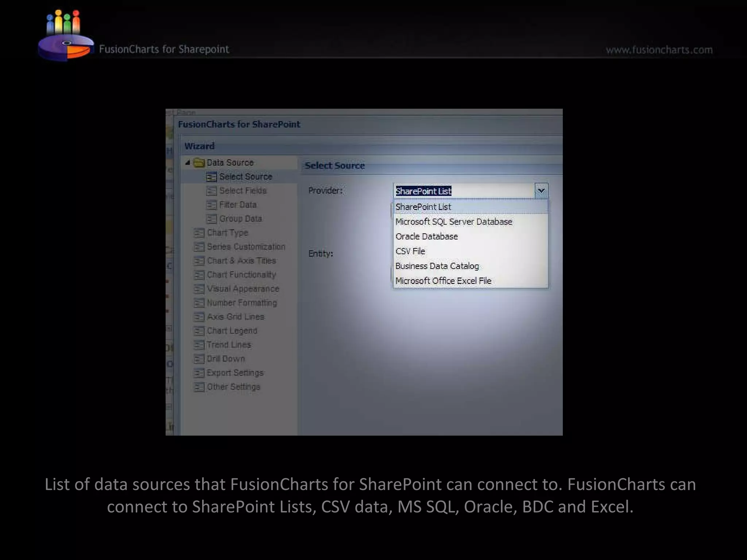Click the Chart Functionality page icon
This screenshot has height=560, width=747.
199,275
